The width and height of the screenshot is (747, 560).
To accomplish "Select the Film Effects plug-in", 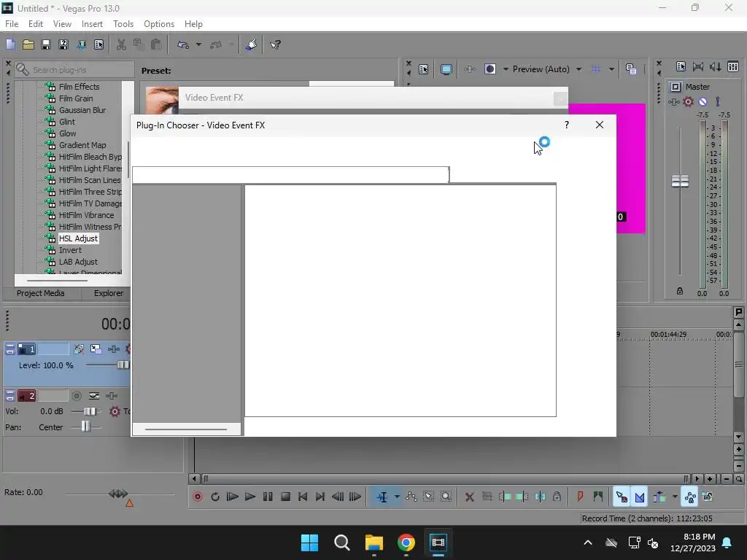I will tap(79, 87).
